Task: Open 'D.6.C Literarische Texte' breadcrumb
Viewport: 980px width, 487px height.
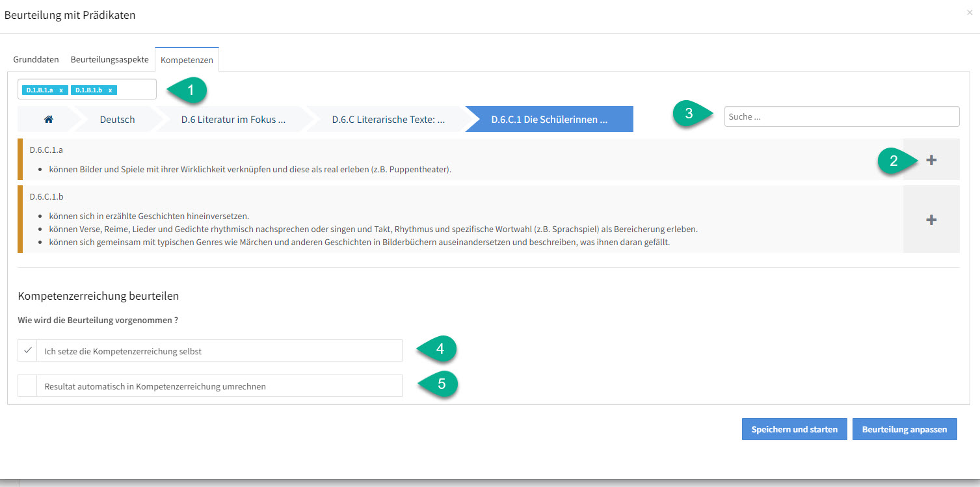Action: coord(388,120)
